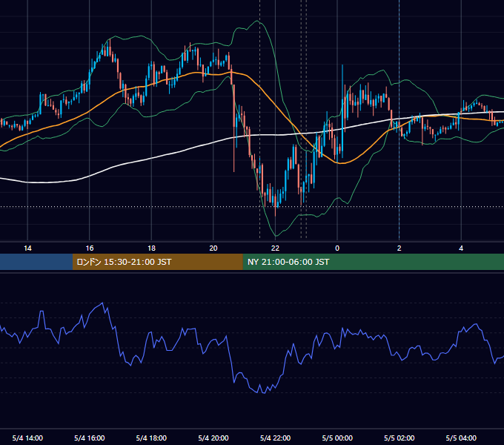This screenshot has height=445, width=504.
Task: Click the '0' midnight hour axis label
Action: coord(337,248)
